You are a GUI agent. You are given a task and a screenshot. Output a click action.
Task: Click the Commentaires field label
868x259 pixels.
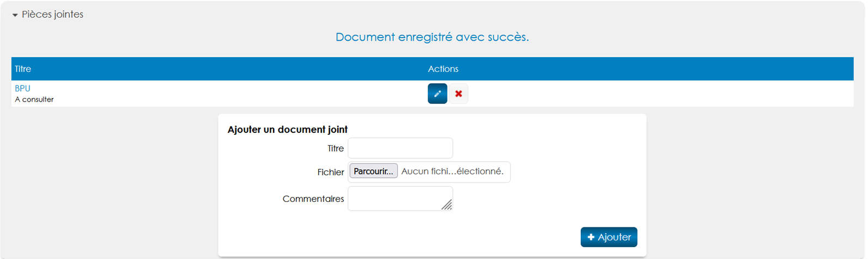313,199
